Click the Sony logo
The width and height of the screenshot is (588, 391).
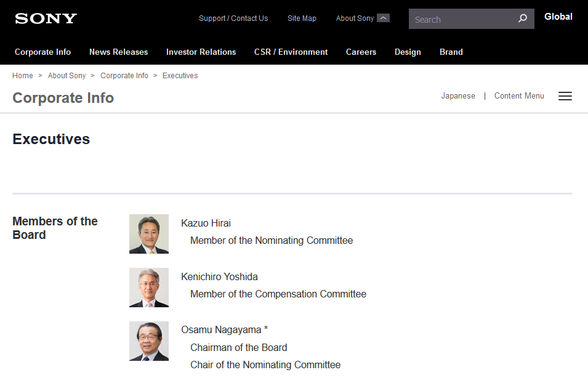[46, 18]
